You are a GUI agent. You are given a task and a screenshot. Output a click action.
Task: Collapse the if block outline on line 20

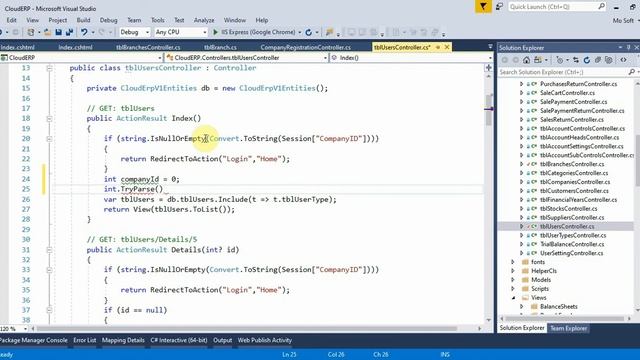[49, 139]
